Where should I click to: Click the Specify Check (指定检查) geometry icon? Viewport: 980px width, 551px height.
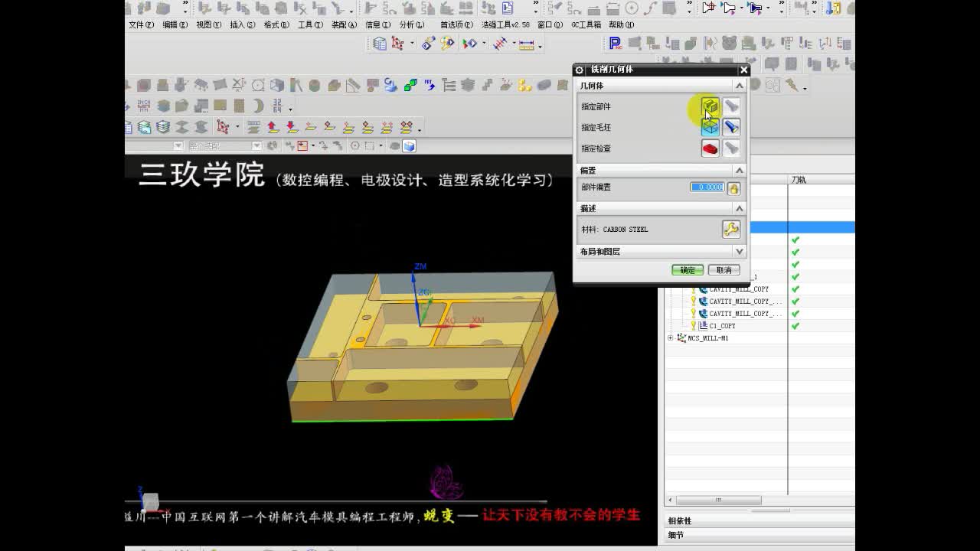(x=710, y=148)
